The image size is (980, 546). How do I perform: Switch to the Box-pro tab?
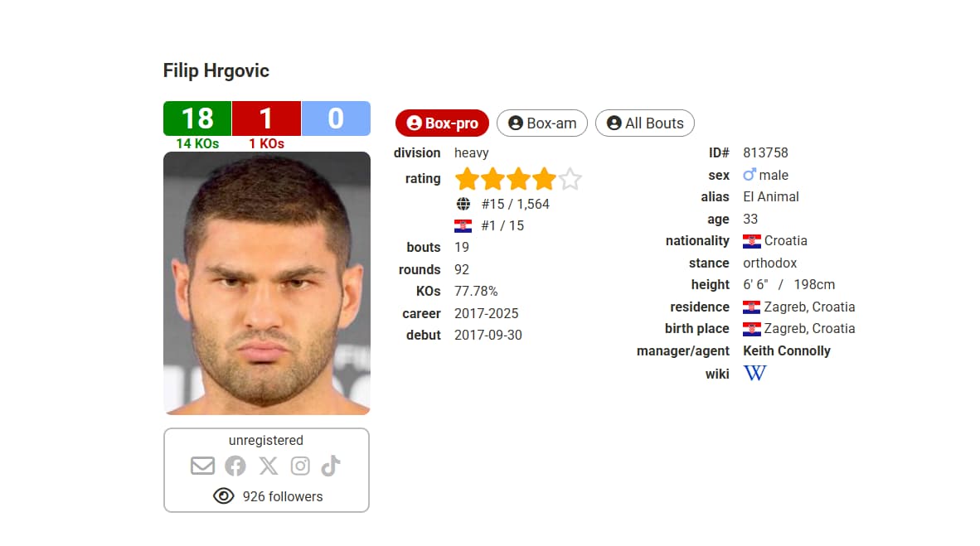tap(443, 123)
